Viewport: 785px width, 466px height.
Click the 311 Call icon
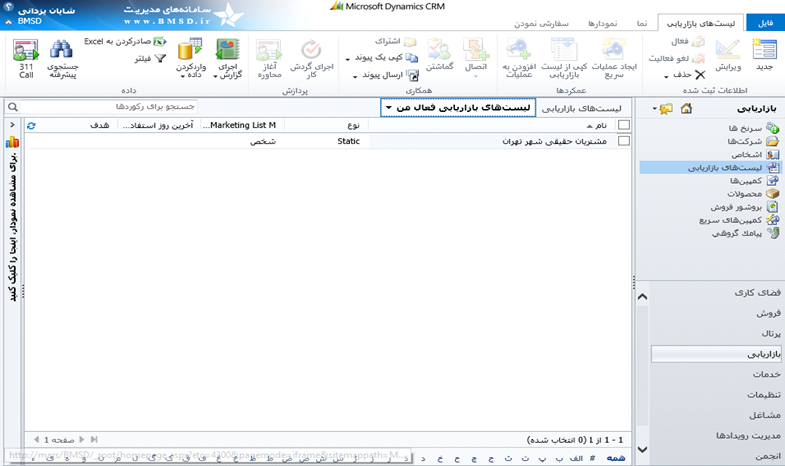tap(26, 50)
